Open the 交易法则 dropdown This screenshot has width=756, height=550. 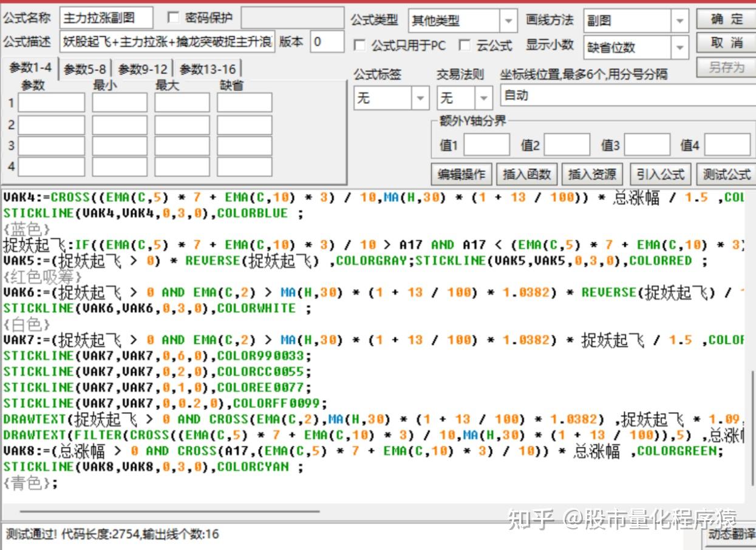(x=484, y=98)
